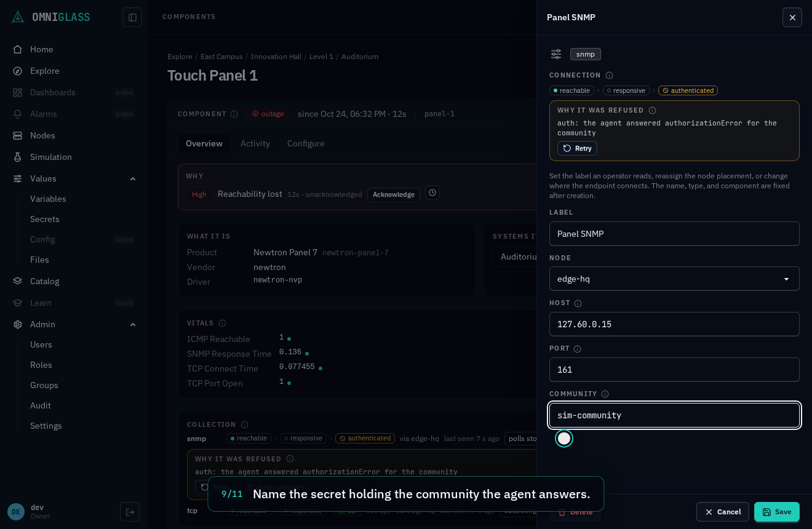Open the East Campus breadcrumb link
The image size is (812, 529).
(x=221, y=57)
